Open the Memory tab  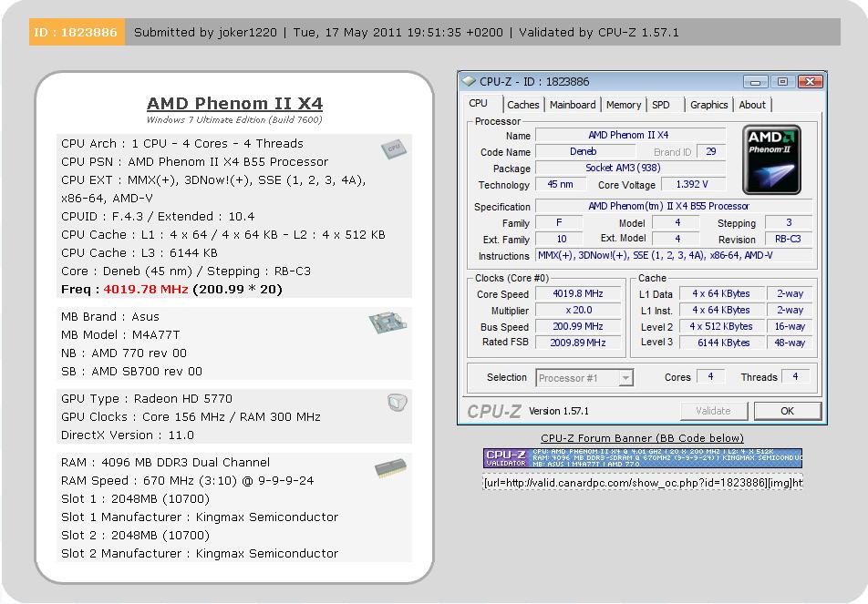click(x=624, y=105)
